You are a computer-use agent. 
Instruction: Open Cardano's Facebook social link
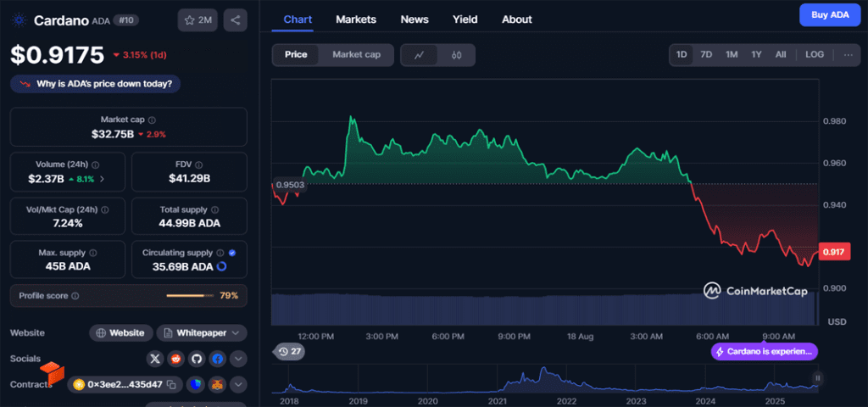pyautogui.click(x=218, y=359)
